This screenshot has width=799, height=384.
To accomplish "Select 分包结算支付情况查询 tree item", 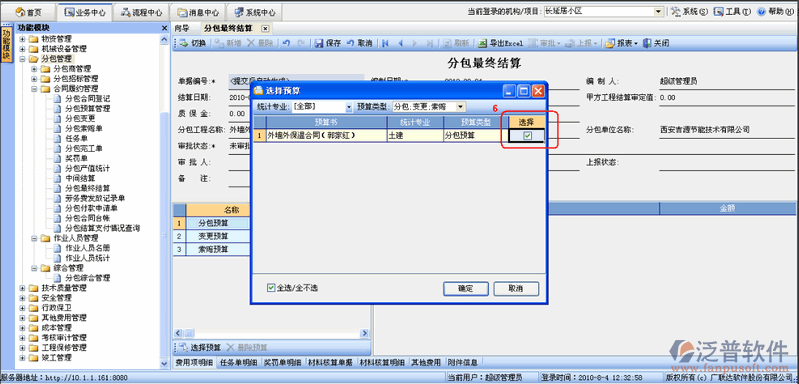I will [x=103, y=228].
